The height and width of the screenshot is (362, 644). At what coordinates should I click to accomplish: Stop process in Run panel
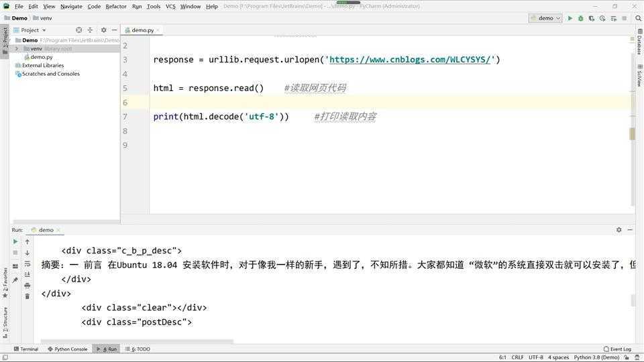coord(15,253)
